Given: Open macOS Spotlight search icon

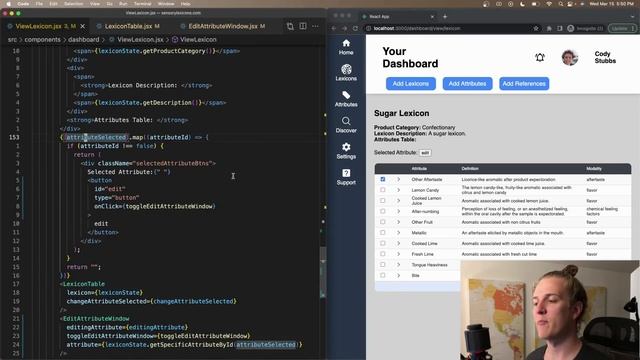Looking at the screenshot, I should [561, 4].
